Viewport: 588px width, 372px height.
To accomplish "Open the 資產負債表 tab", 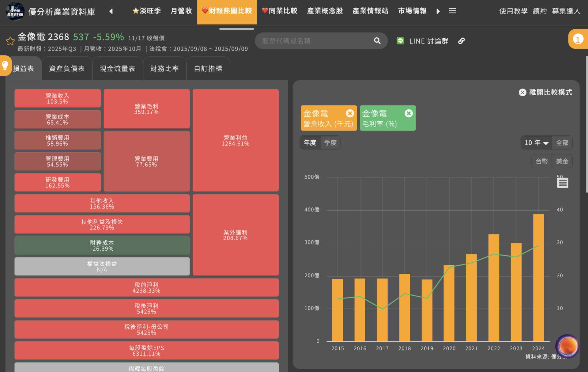I will pos(67,69).
